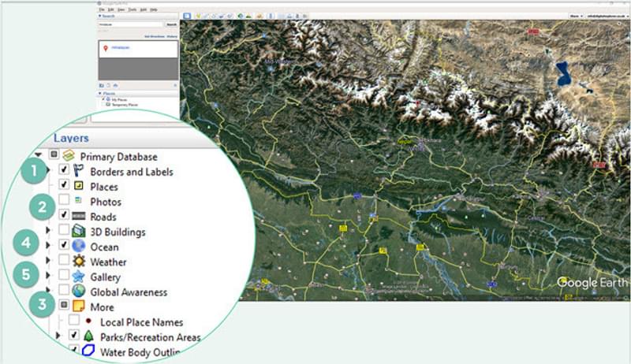Click the 3D Buildings layer icon

79,232
